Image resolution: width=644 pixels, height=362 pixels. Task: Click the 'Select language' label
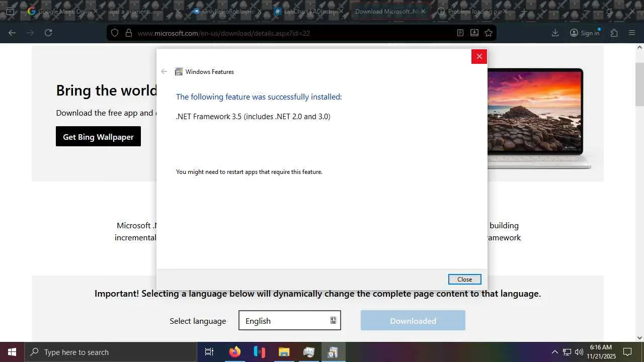(198, 321)
